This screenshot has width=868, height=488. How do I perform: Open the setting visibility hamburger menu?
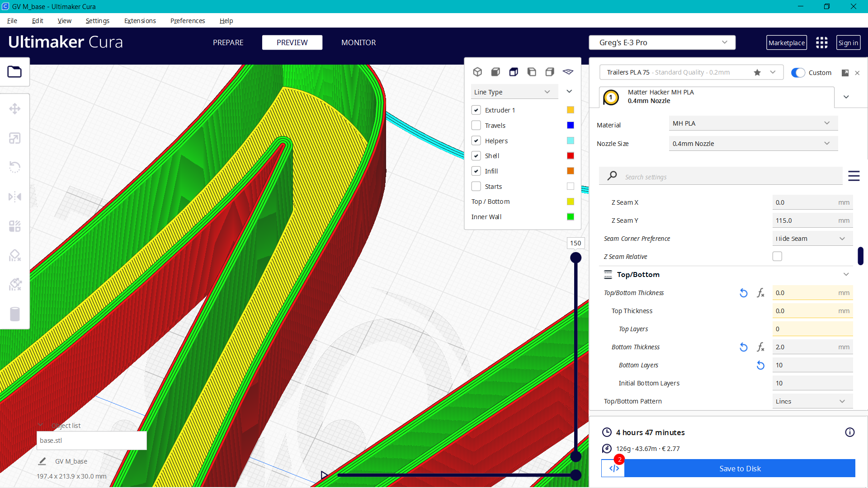coord(854,176)
